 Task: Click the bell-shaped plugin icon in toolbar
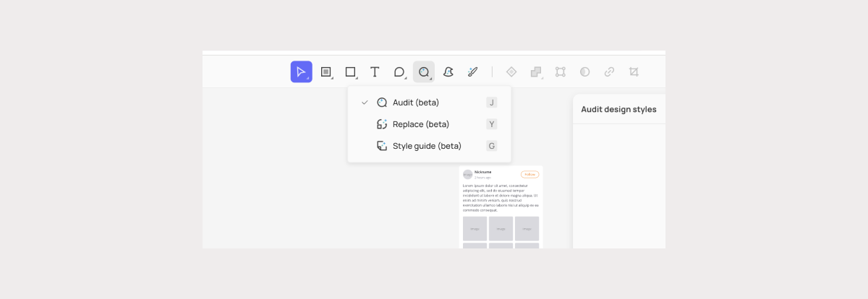448,71
